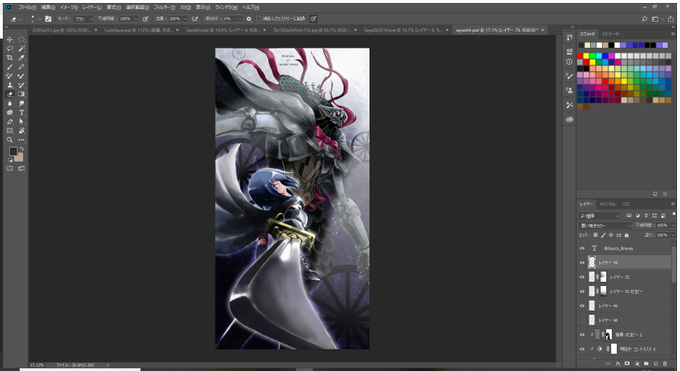Select the Pen tool
This screenshot has height=371, width=680.
(x=10, y=121)
